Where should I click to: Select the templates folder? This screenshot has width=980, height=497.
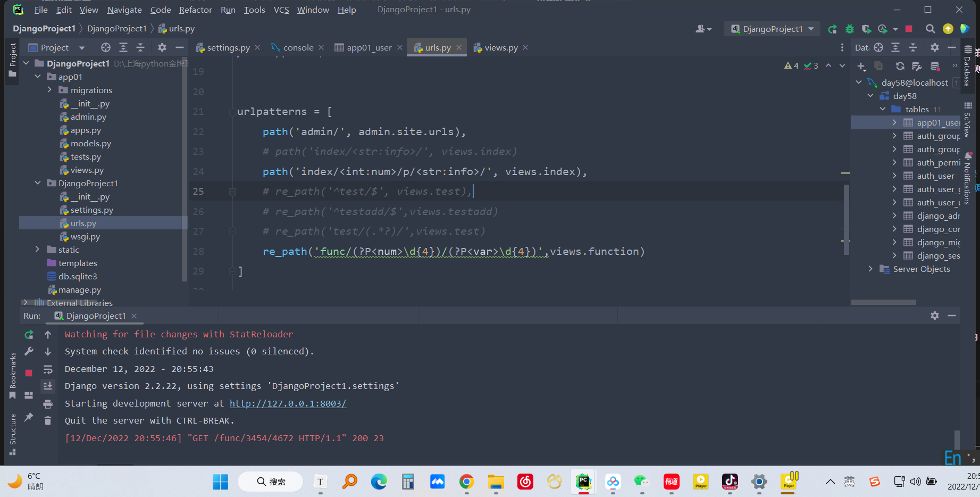(x=78, y=263)
